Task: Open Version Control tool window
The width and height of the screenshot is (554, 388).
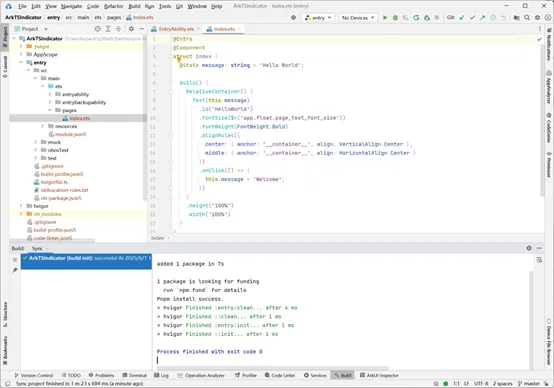Action: click(34, 375)
